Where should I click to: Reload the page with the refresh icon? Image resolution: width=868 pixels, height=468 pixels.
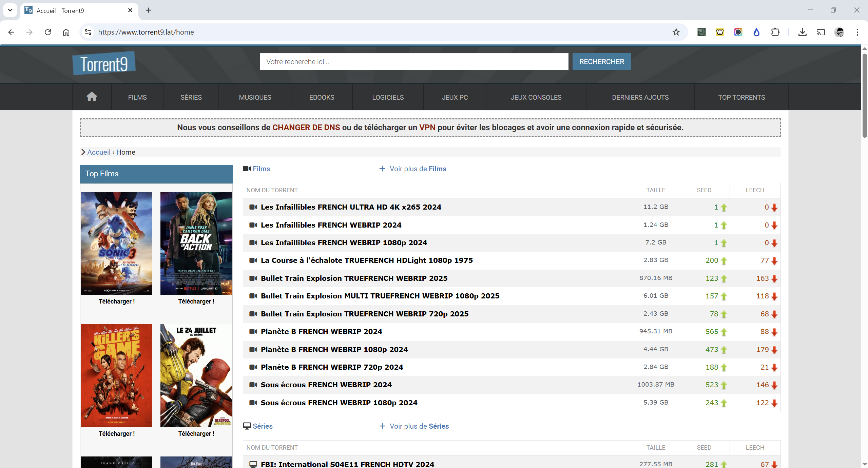click(48, 32)
